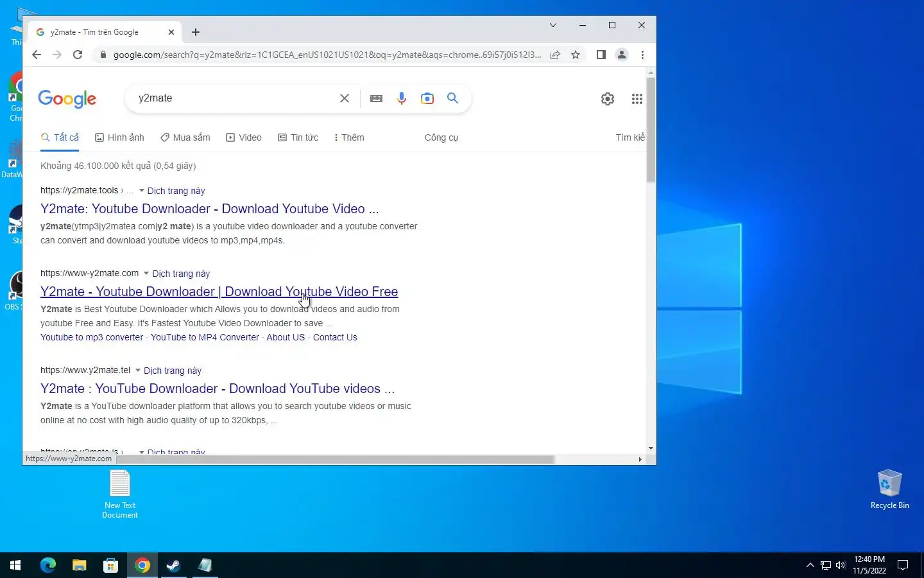
Task: Open the Y2mate : YouTube Downloader result from y2mate.tel
Action: coord(218,389)
